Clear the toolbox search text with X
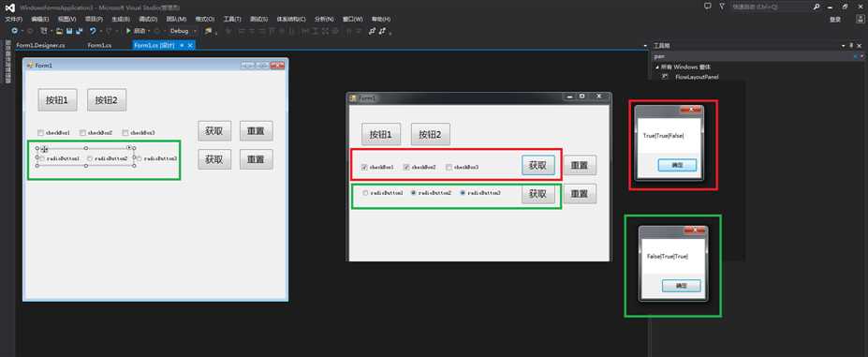The width and height of the screenshot is (868, 357). click(x=855, y=56)
